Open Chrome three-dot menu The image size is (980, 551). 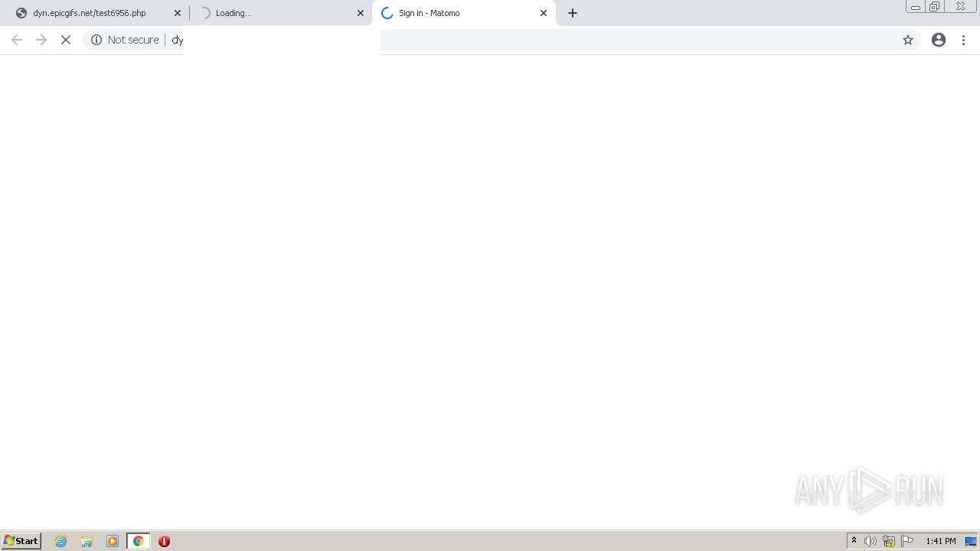click(963, 40)
